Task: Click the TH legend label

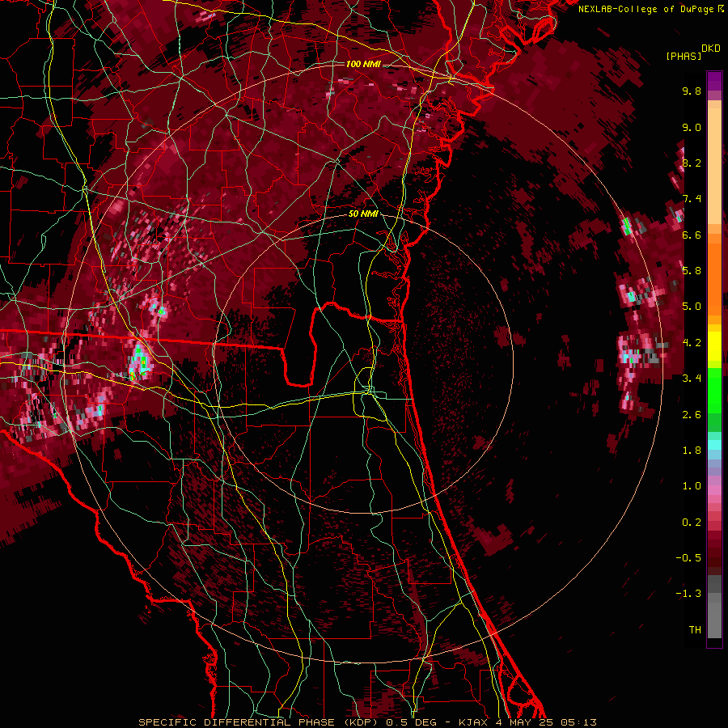Action: pos(695,629)
